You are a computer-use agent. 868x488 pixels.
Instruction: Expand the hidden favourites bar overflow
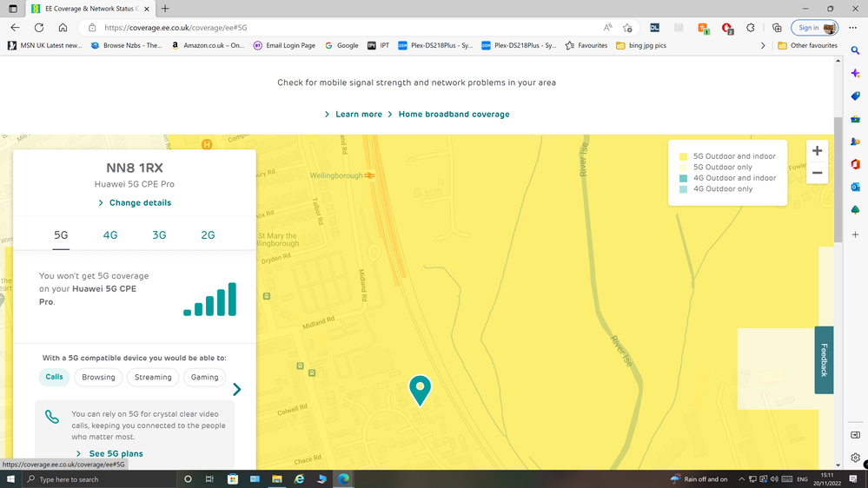(x=763, y=45)
